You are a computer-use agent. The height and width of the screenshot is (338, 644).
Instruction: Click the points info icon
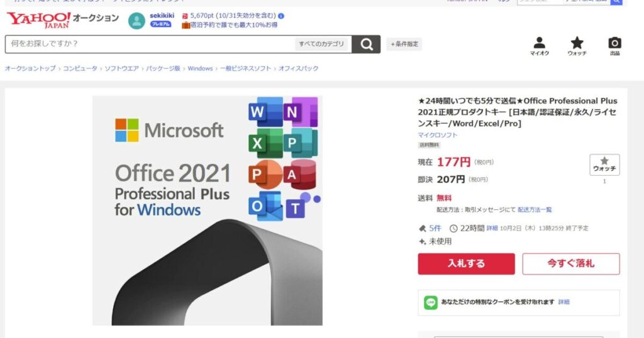pyautogui.click(x=281, y=16)
